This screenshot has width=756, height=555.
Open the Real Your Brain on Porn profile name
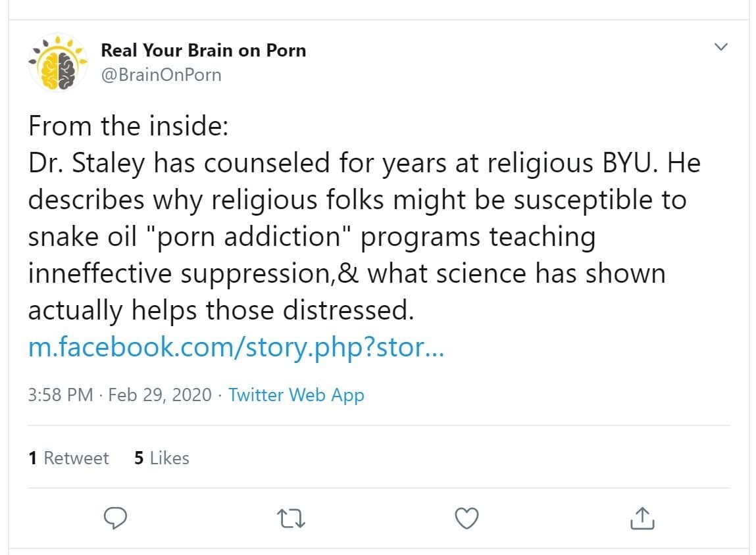[x=203, y=51]
